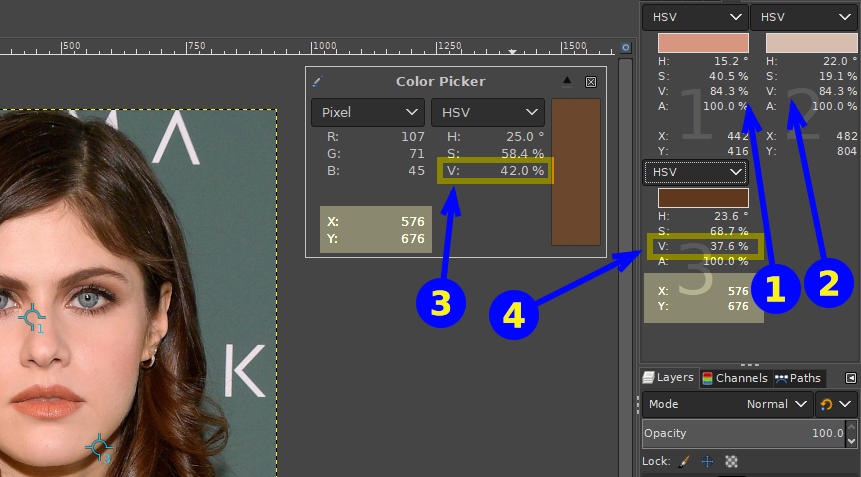
Task: Click sample point 3 marker on the hair
Action: tap(98, 446)
